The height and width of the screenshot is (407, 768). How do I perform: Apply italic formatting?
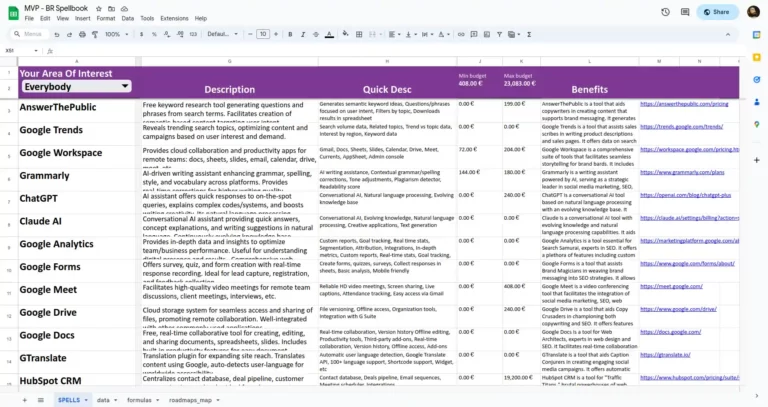(x=303, y=34)
